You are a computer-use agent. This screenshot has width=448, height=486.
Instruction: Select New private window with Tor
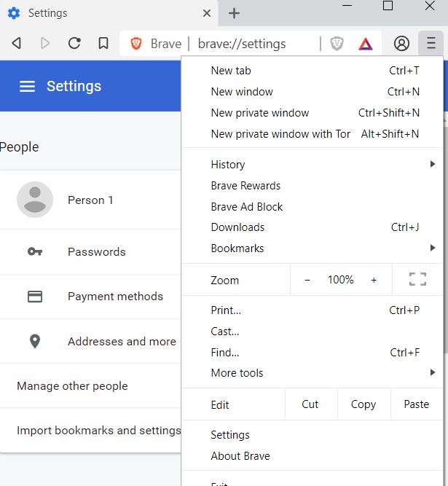click(280, 134)
